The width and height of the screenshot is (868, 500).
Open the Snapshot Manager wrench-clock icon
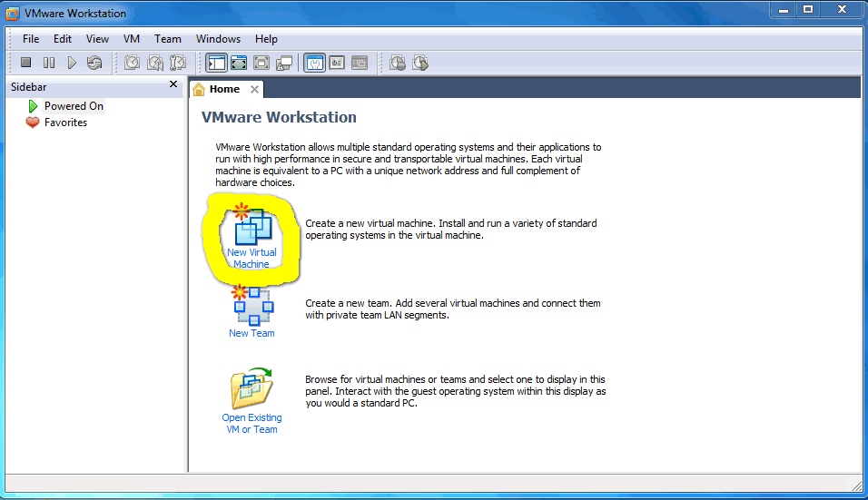coord(178,63)
